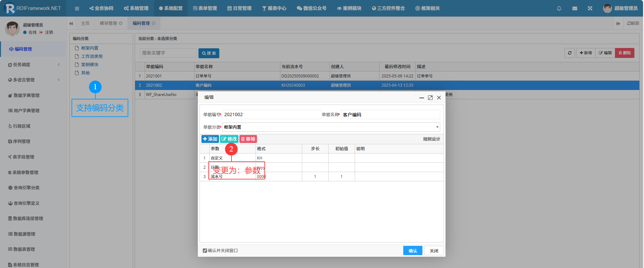Select 工作流使用 in the 编码分类 tree
644x268 pixels.
tap(92, 57)
